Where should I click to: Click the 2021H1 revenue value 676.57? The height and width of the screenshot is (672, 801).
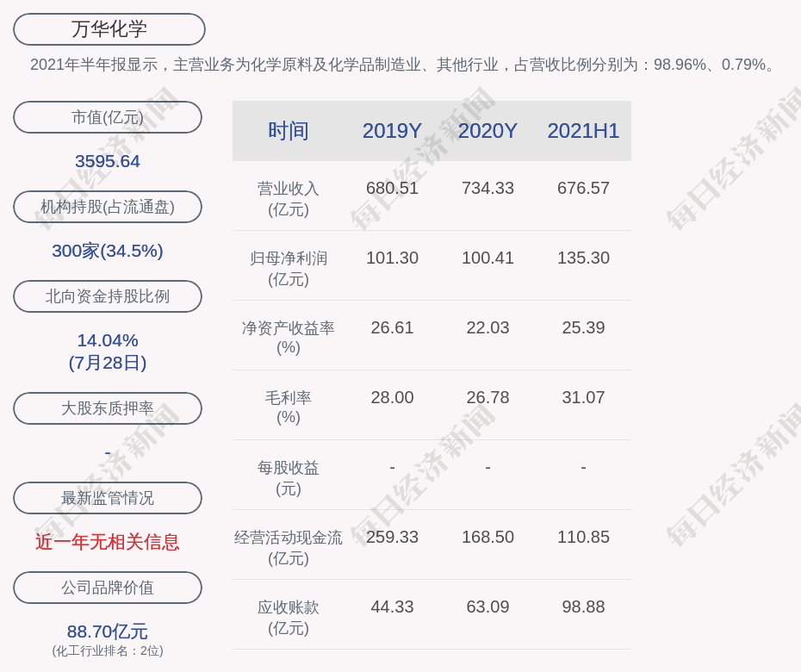[583, 188]
